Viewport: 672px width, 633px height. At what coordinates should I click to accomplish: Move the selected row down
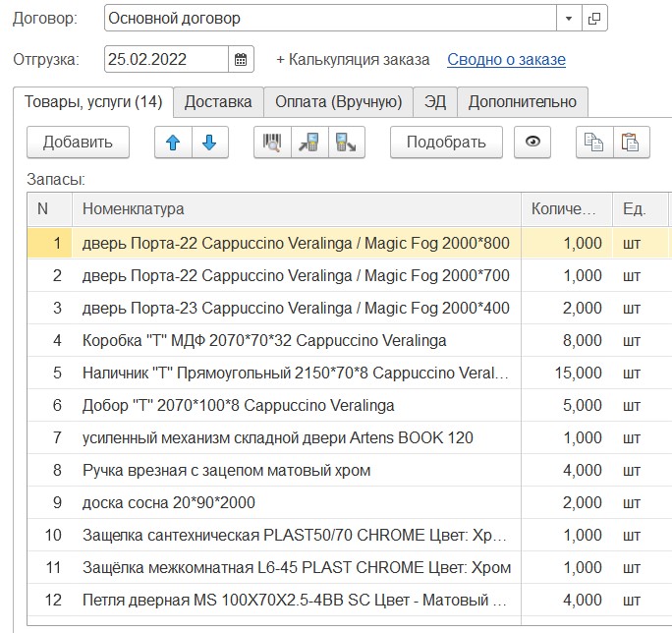[x=208, y=143]
